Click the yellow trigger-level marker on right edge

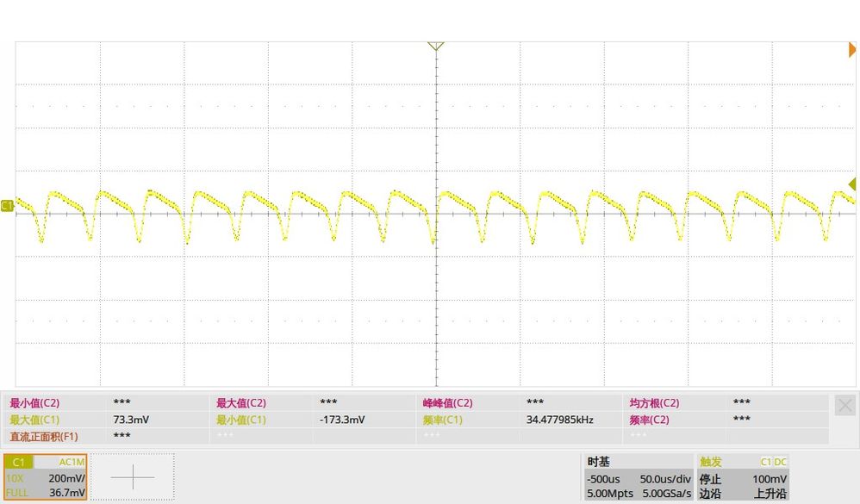click(852, 184)
